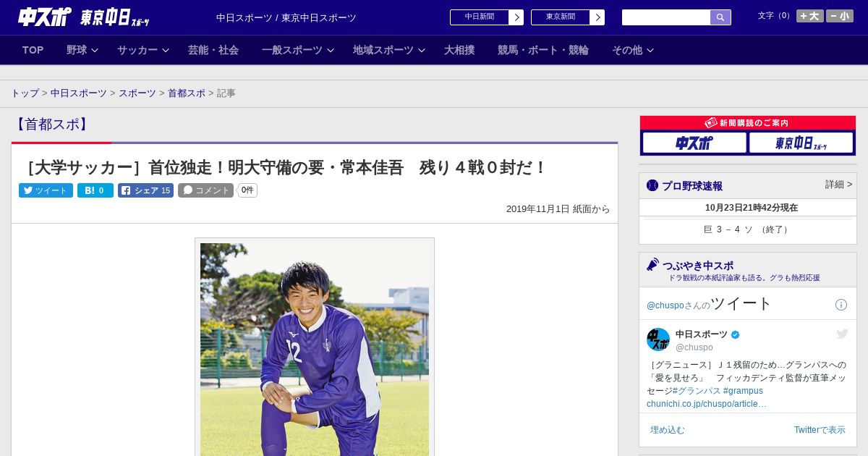Image resolution: width=868 pixels, height=456 pixels.
Task: Open つぶやき中スポ heading
Action: tap(698, 266)
